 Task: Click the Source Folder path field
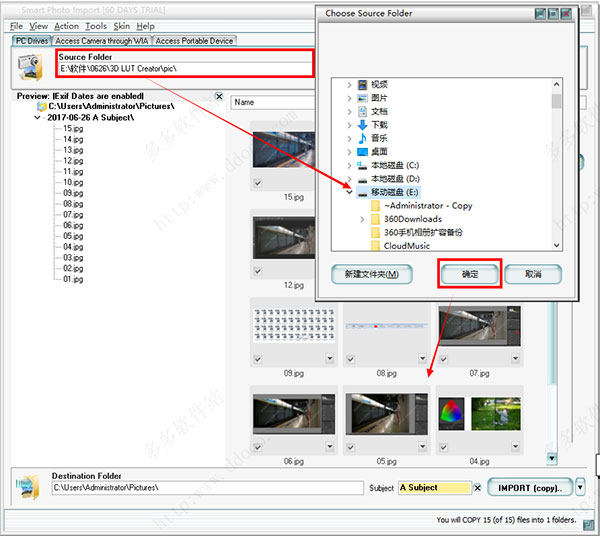[186, 69]
